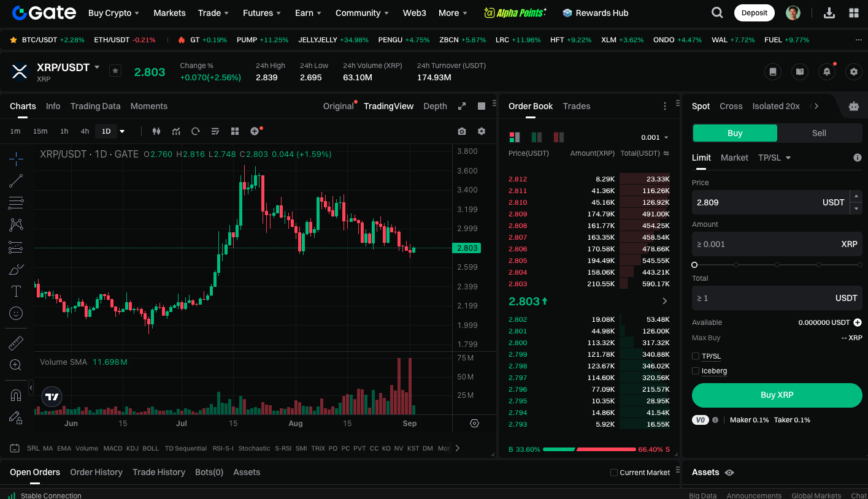Screen dimensions: 868x499
Task: Open the apps grid icon in header
Action: click(x=854, y=13)
